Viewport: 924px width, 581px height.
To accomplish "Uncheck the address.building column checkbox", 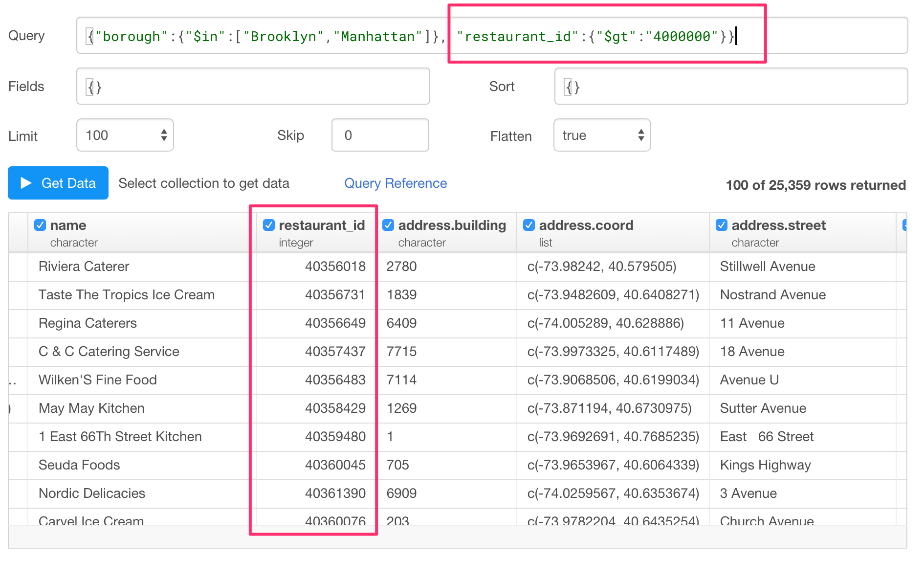I will click(388, 225).
